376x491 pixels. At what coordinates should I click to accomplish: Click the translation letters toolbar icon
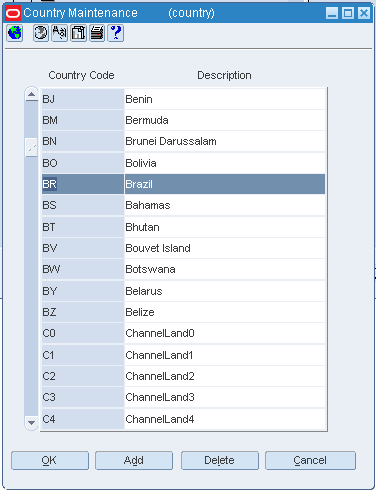pyautogui.click(x=60, y=33)
